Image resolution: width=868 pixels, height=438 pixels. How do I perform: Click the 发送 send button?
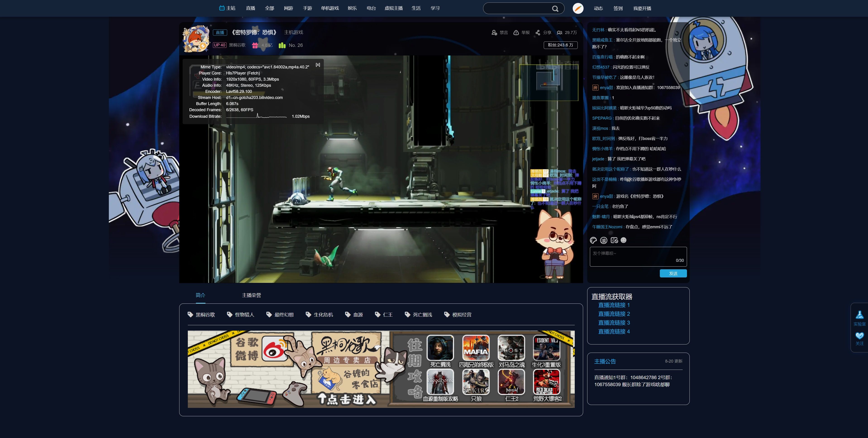pyautogui.click(x=673, y=273)
